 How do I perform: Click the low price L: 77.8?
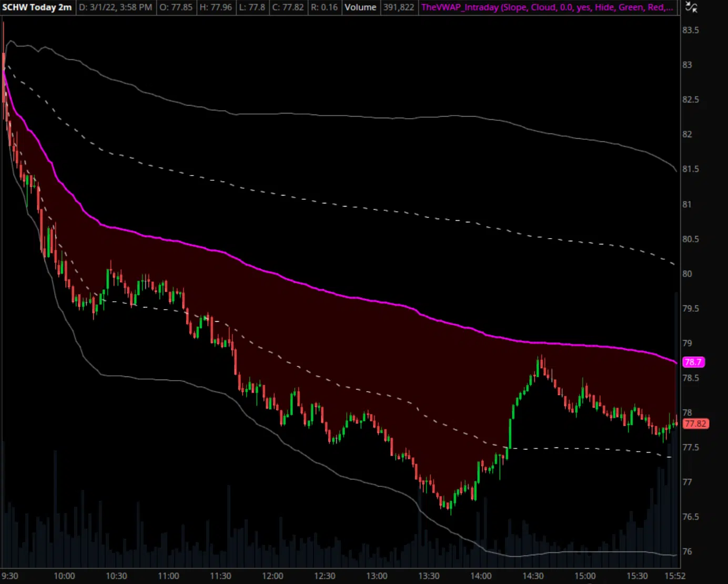click(252, 7)
